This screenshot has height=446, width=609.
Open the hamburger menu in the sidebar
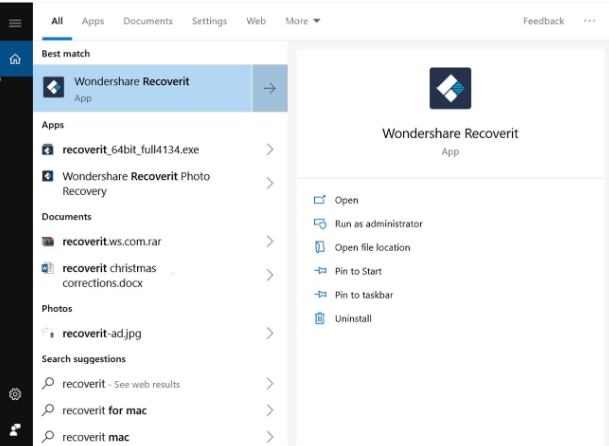tap(15, 23)
